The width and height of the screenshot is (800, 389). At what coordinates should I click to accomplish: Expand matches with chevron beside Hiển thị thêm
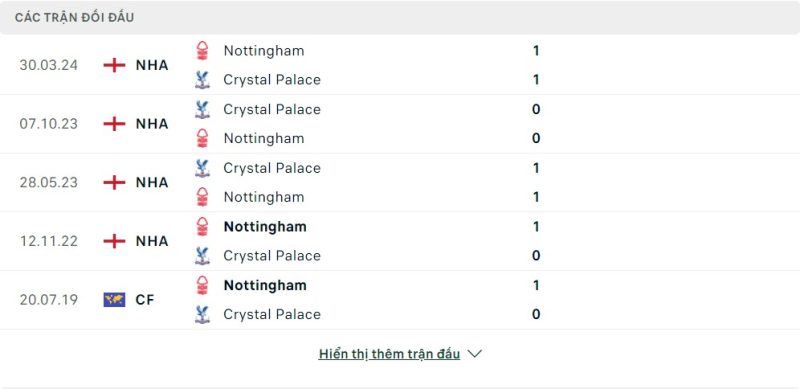(474, 354)
